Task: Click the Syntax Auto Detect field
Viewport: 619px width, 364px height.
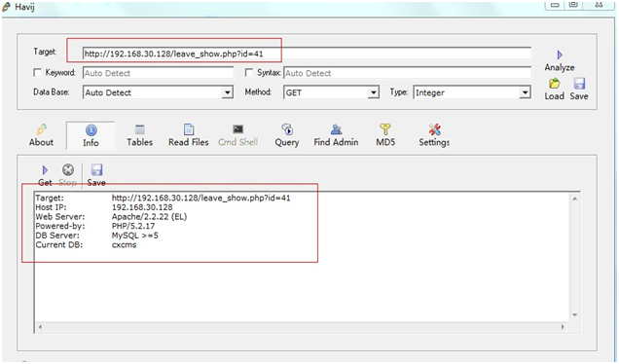Action: (x=407, y=73)
